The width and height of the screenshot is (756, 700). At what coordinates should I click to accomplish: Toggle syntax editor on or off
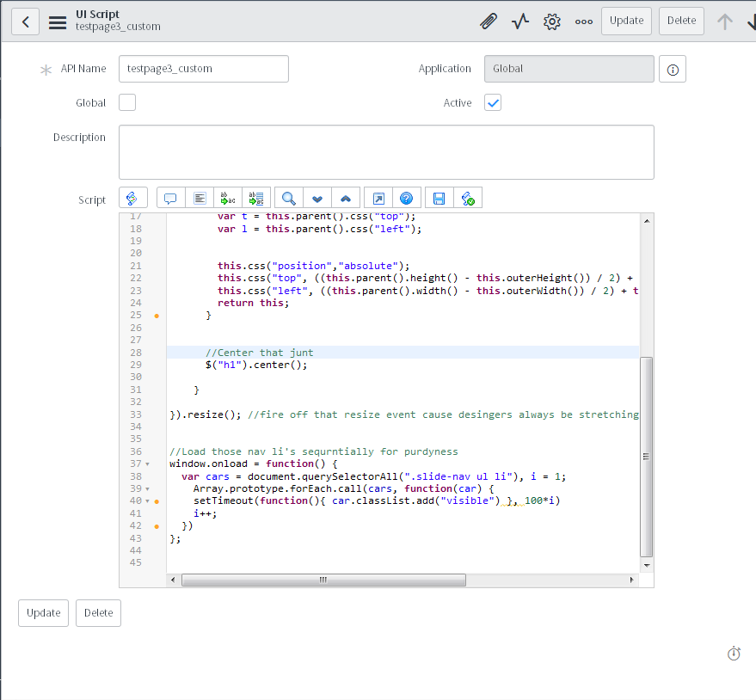click(132, 199)
